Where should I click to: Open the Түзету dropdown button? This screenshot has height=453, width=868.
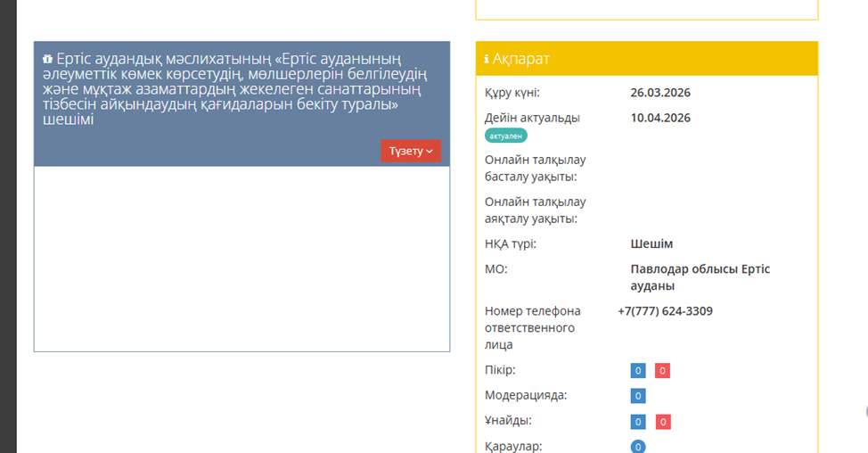[411, 152]
